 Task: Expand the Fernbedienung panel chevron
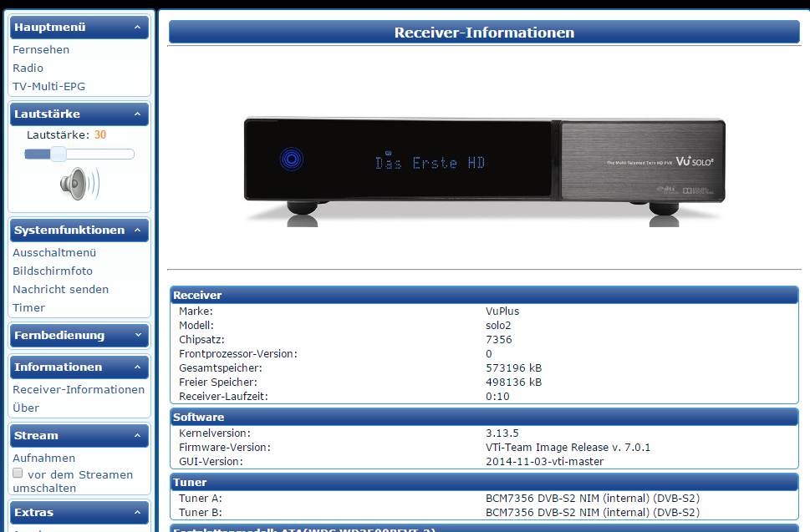137,336
